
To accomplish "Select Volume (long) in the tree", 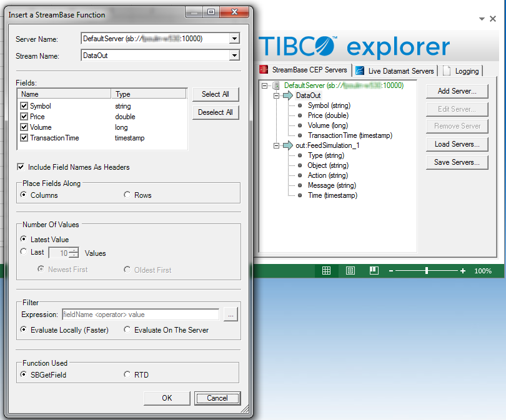I will pos(327,125).
